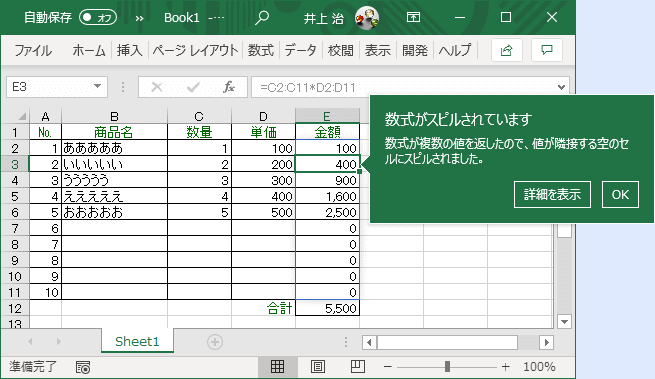The image size is (655, 379).
Task: Click the 100% zoom level
Action: click(x=539, y=367)
